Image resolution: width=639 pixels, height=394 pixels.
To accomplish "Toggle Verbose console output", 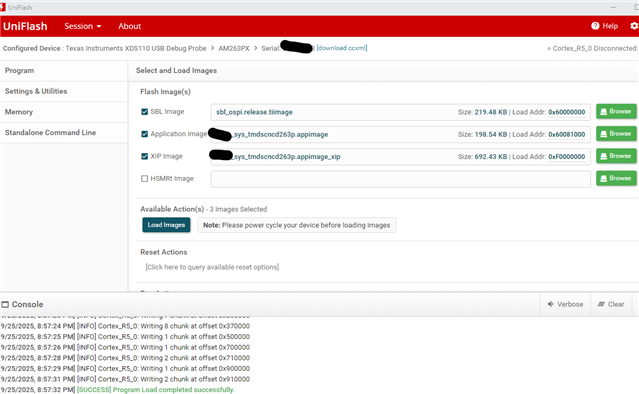I will tap(566, 304).
